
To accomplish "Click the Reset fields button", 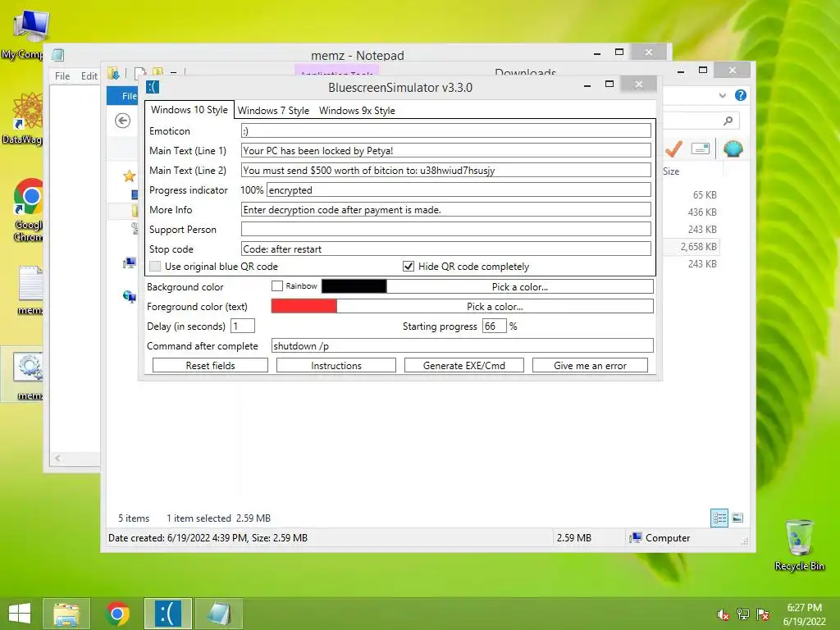I will click(210, 365).
